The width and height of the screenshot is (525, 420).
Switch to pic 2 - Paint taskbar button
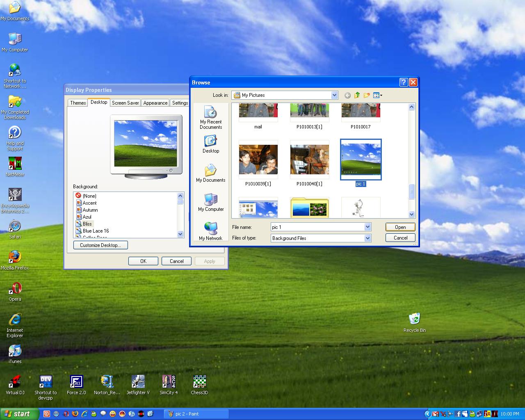(x=196, y=414)
